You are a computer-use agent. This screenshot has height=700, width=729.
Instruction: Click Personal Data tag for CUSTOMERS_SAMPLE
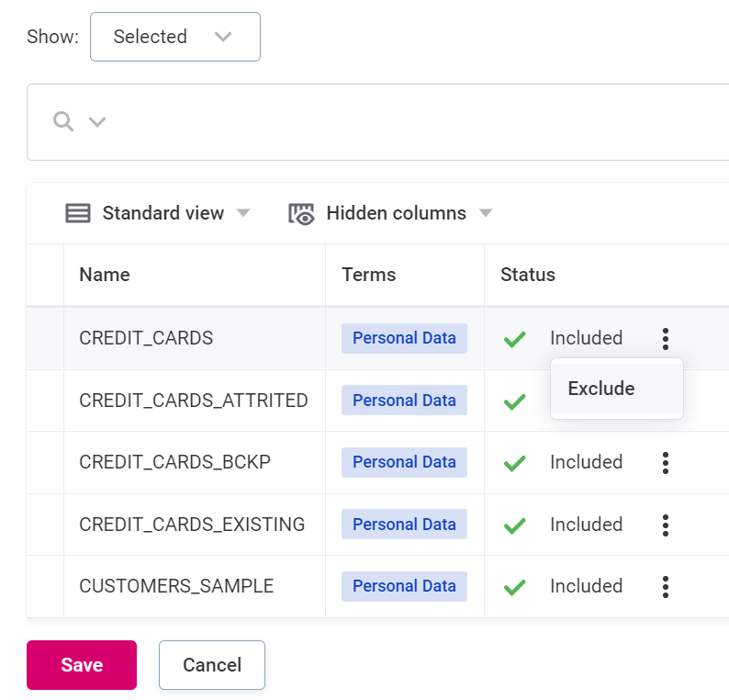pyautogui.click(x=404, y=586)
